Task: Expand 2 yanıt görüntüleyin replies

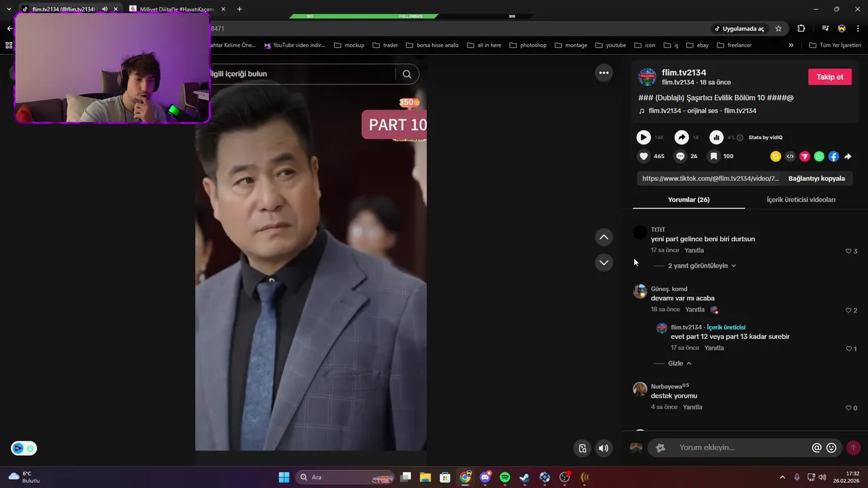Action: pyautogui.click(x=702, y=266)
